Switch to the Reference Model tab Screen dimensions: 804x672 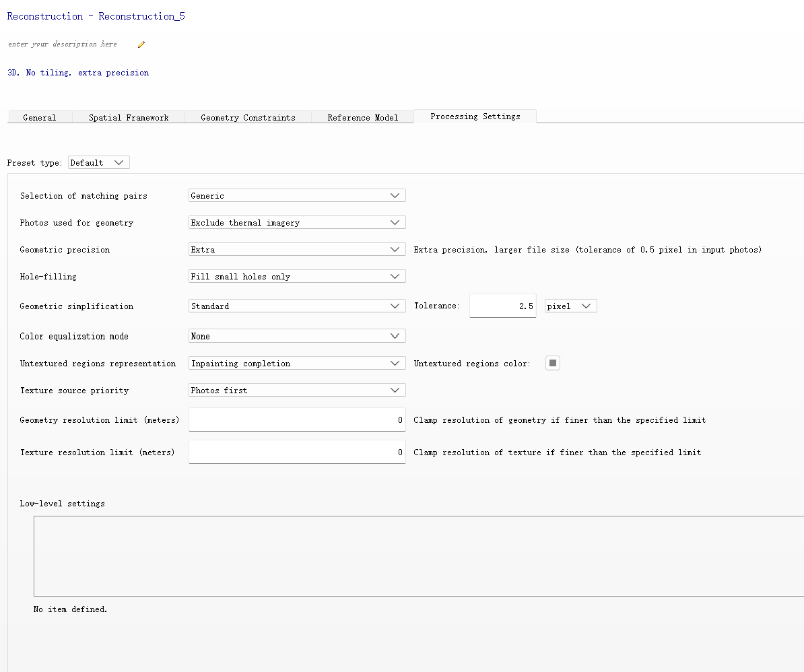(362, 117)
